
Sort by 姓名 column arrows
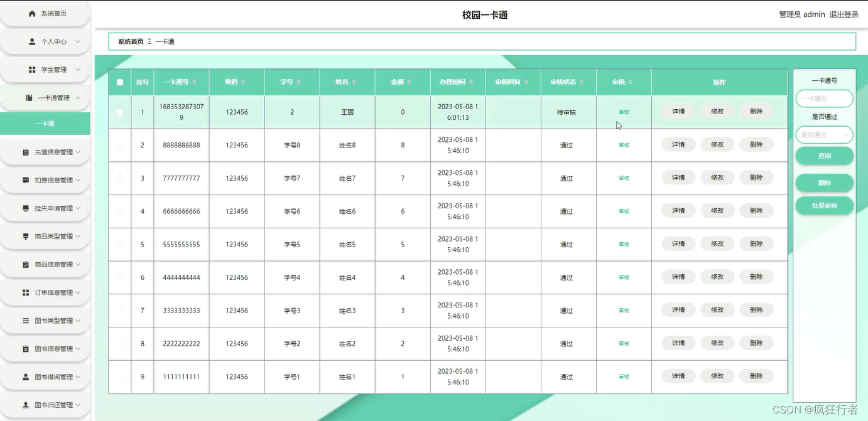tap(354, 82)
